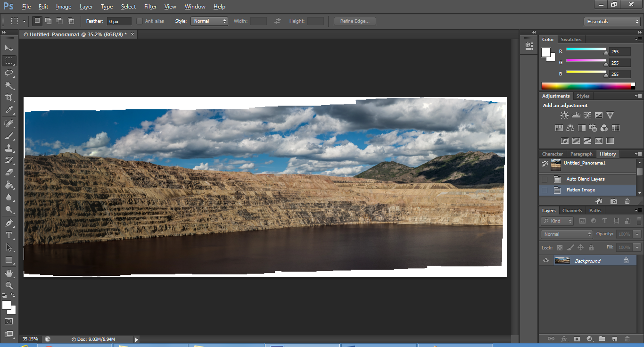
Task: Add a Levels adjustment
Action: 576,115
